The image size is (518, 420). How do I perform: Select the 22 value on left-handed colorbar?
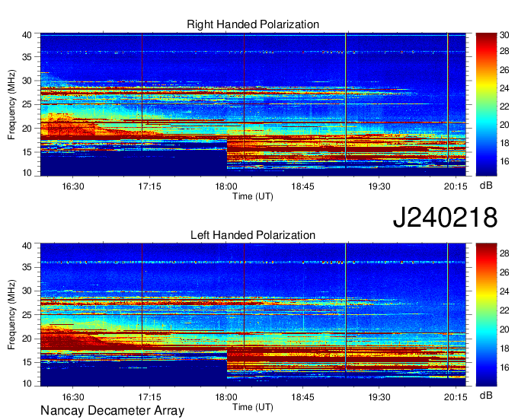tap(504, 310)
